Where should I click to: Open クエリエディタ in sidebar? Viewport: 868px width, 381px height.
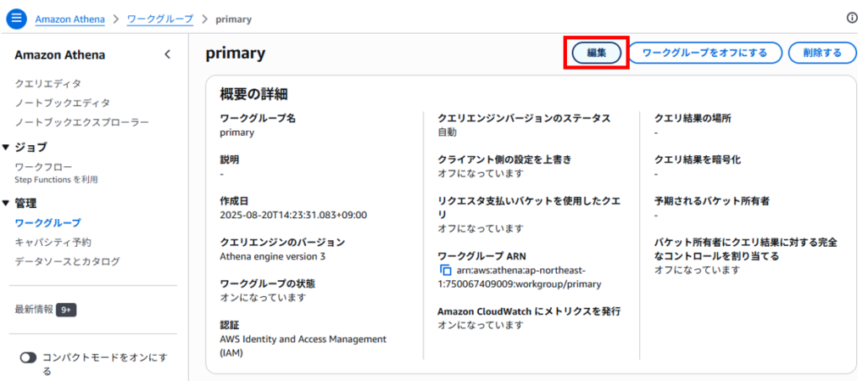point(48,84)
